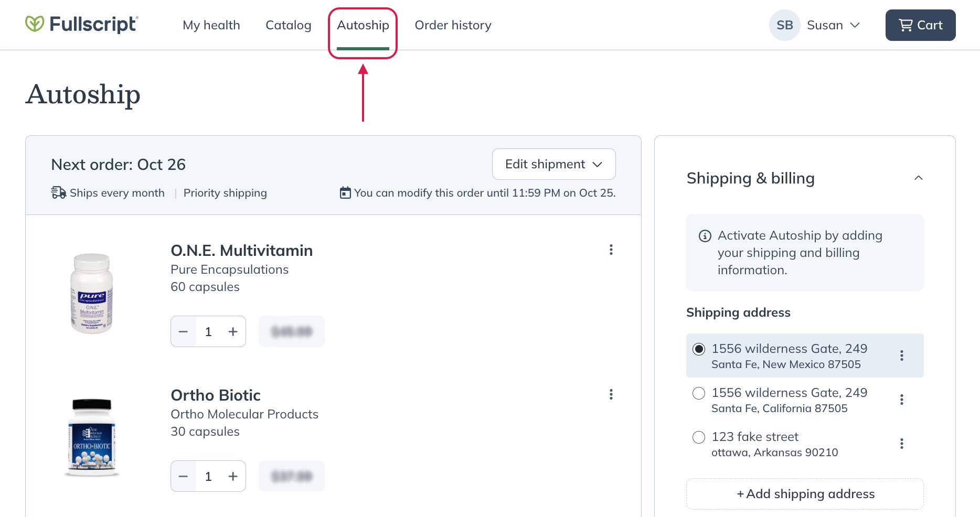This screenshot has width=980, height=517.
Task: Expand the Susan account menu
Action: coord(834,25)
